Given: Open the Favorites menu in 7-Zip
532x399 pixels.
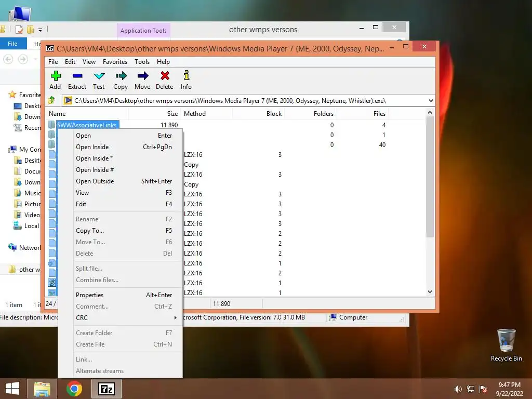Looking at the screenshot, I should (x=115, y=62).
